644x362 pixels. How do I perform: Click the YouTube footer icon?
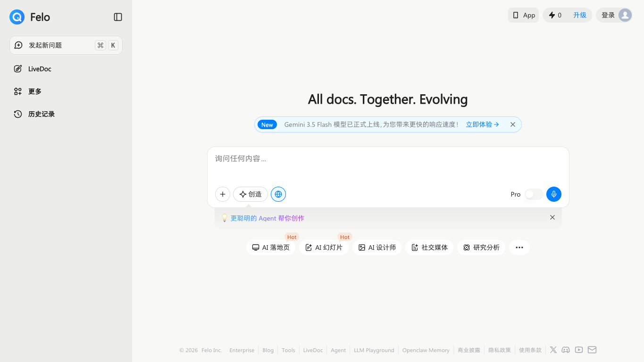coord(579,350)
